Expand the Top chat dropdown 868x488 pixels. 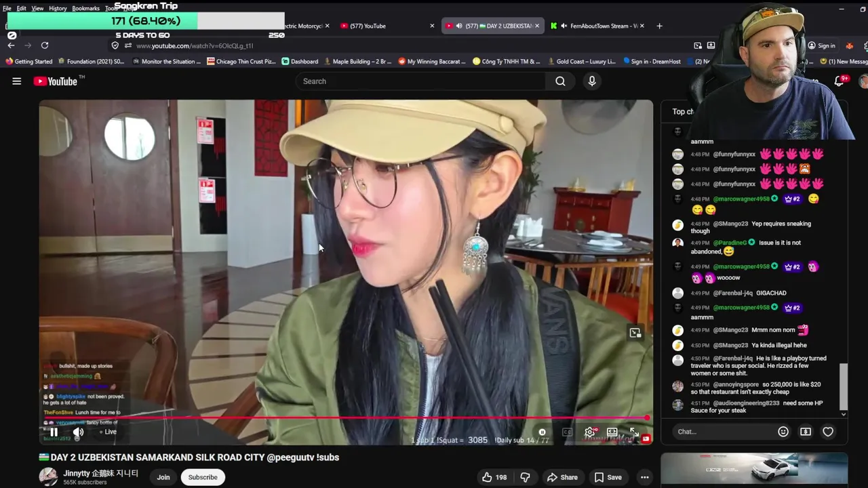click(x=683, y=111)
